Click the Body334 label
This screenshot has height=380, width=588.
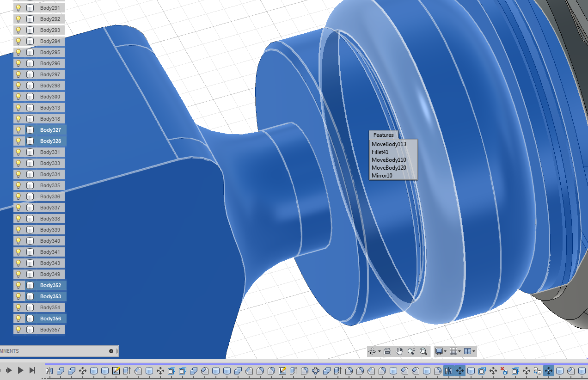click(x=50, y=174)
